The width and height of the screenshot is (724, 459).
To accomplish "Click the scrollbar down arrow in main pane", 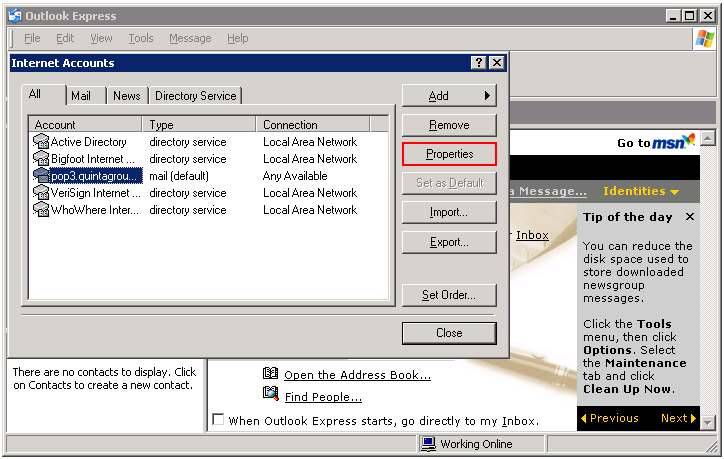I will tap(707, 422).
